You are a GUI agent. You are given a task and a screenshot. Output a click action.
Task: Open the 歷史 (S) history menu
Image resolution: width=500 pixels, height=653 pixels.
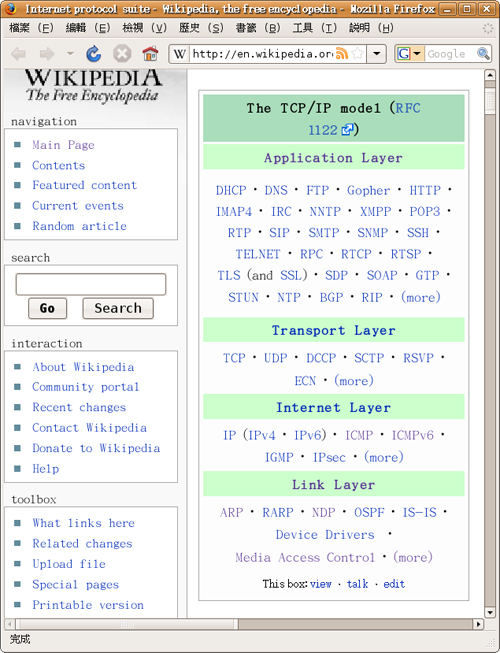click(x=201, y=28)
